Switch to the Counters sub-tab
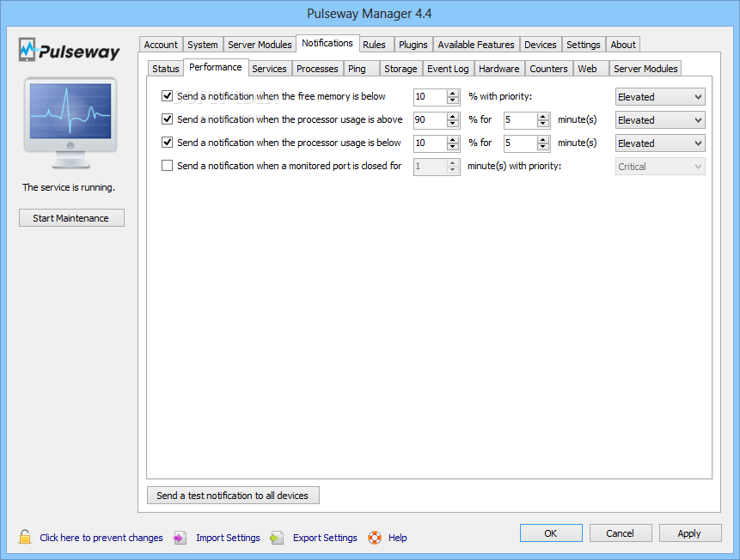Viewport: 740px width, 560px height. (x=549, y=69)
